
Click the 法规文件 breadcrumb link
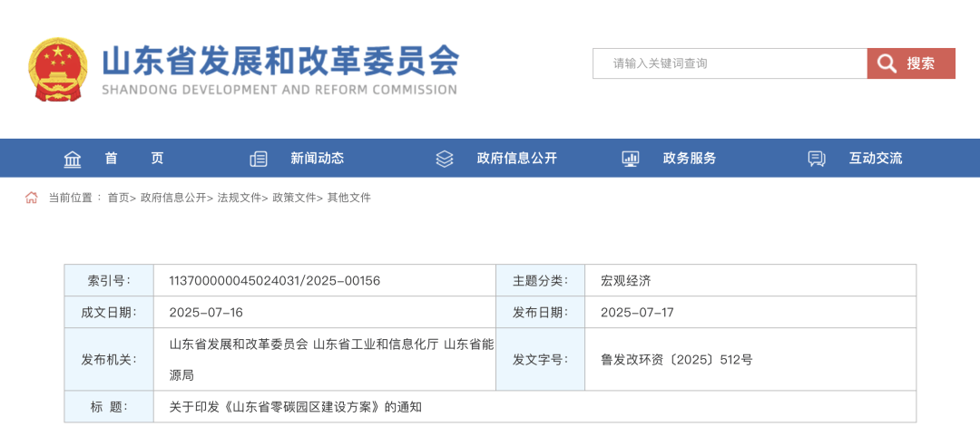click(x=239, y=198)
